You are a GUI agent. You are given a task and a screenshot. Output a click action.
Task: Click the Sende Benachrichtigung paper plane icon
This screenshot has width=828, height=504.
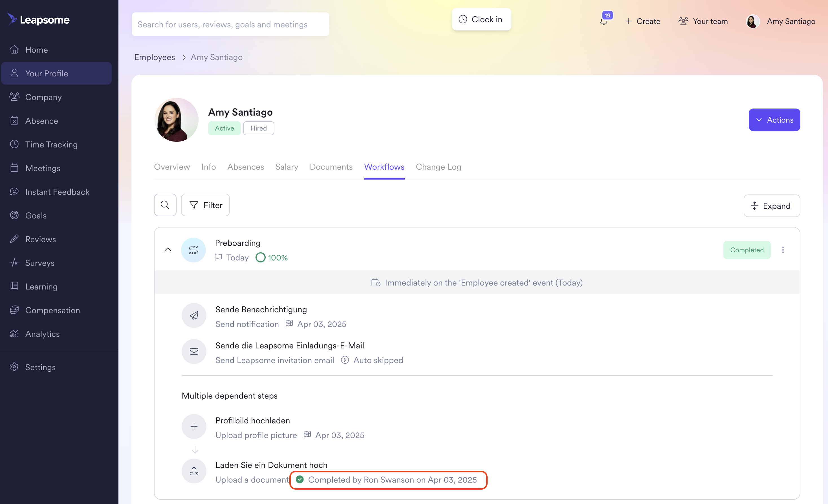point(194,315)
